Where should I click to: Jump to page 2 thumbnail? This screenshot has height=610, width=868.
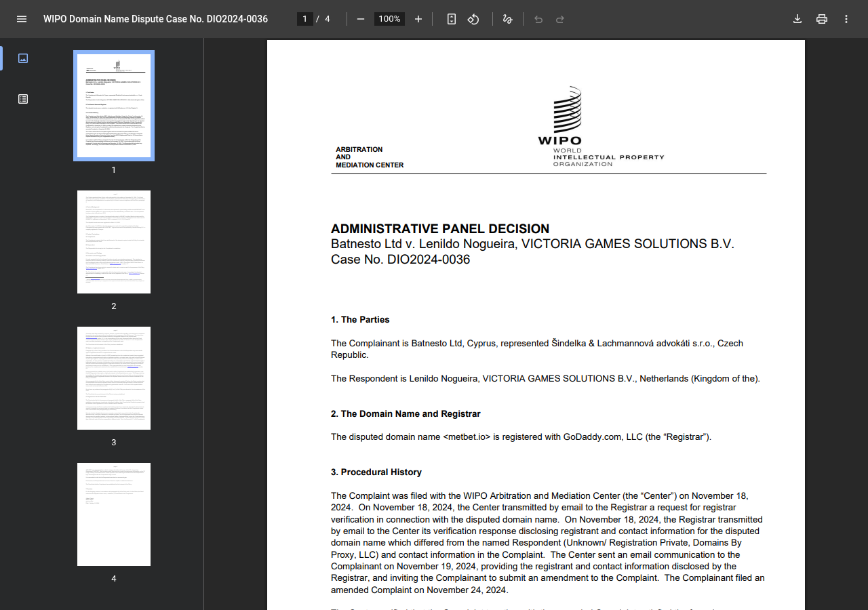[114, 242]
